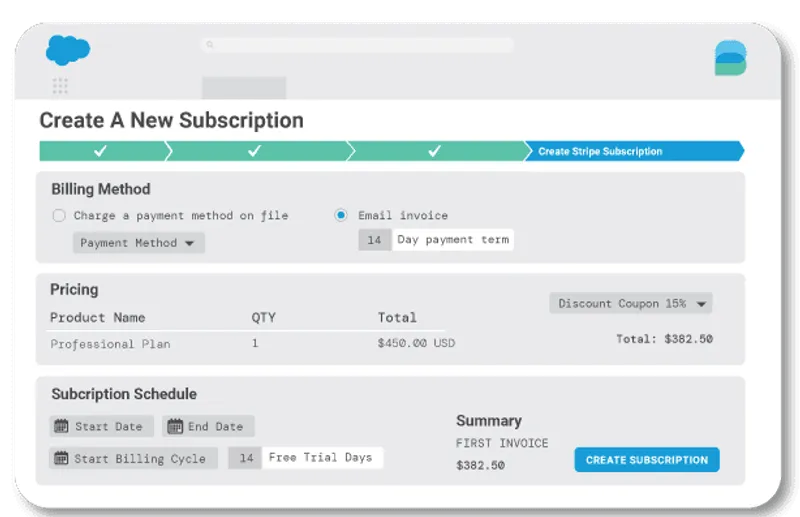800x517 pixels.
Task: Click the FIRST INVOICE label
Action: coord(502,443)
